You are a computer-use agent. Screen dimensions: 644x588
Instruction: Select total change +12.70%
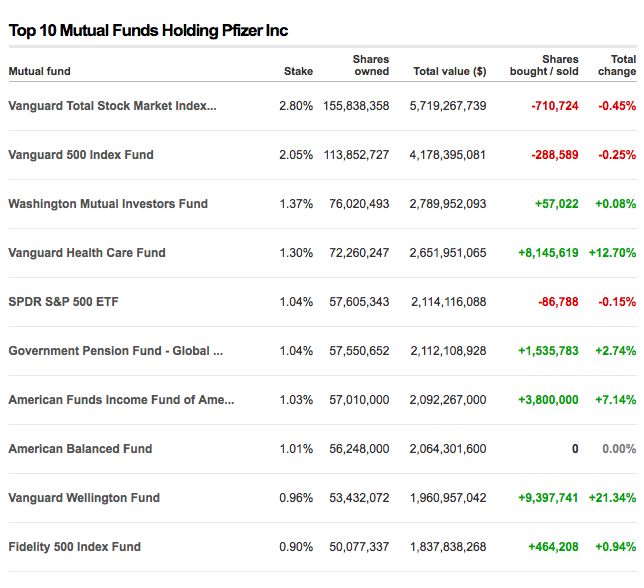[612, 253]
